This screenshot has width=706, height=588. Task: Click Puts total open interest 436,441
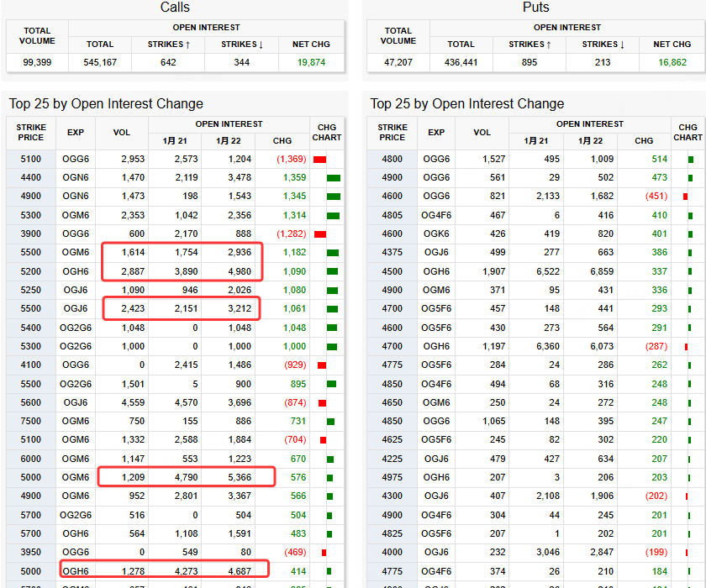point(461,62)
